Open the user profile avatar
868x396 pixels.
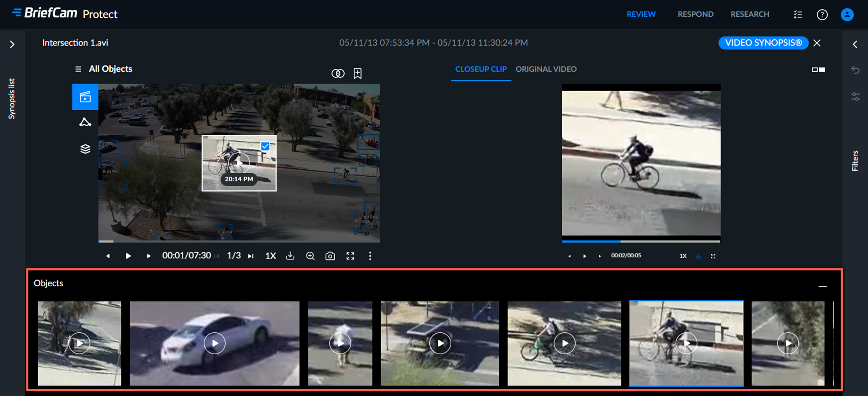[x=847, y=15]
